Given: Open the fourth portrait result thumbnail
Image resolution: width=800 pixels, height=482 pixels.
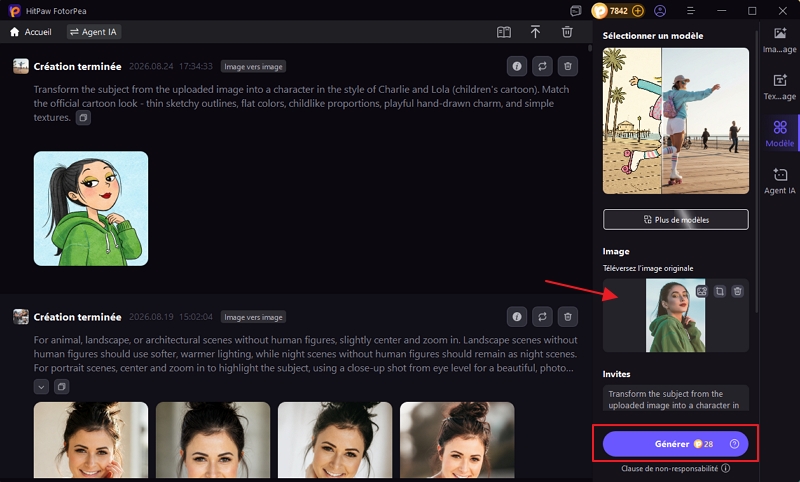Looking at the screenshot, I should click(x=457, y=440).
